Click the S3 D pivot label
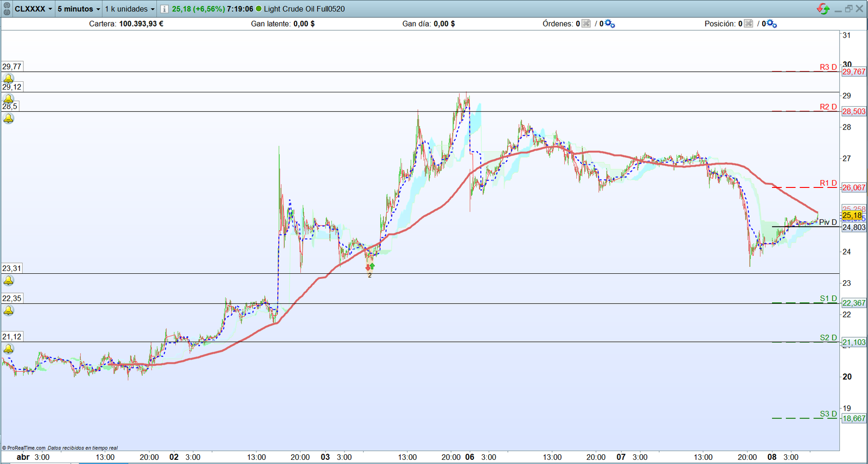The image size is (868, 464). (x=828, y=414)
